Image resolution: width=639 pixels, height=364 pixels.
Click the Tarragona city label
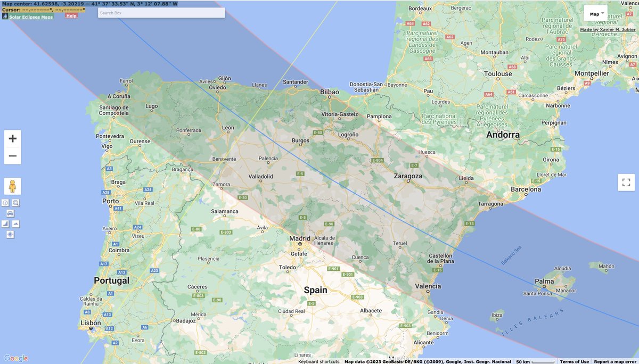[x=490, y=204]
